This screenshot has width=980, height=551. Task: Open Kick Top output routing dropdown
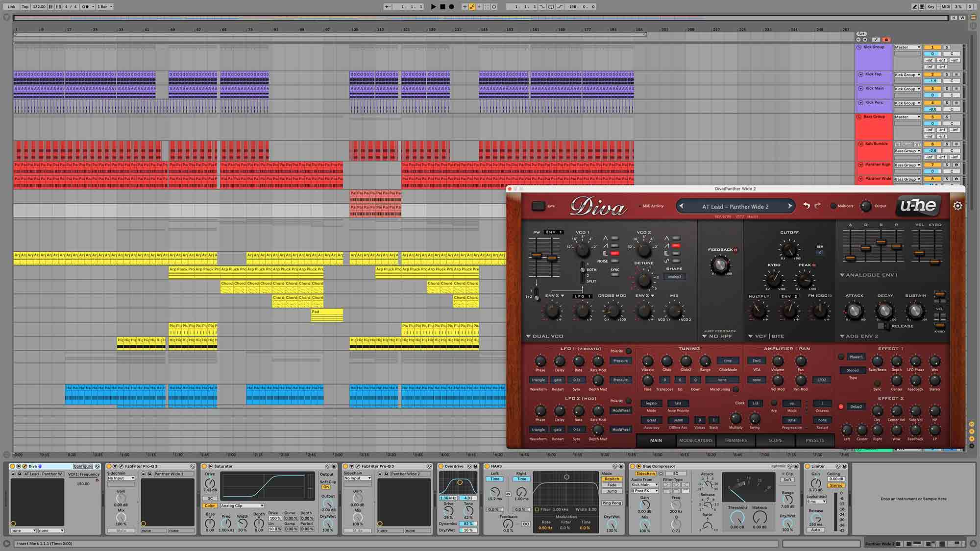click(x=907, y=75)
